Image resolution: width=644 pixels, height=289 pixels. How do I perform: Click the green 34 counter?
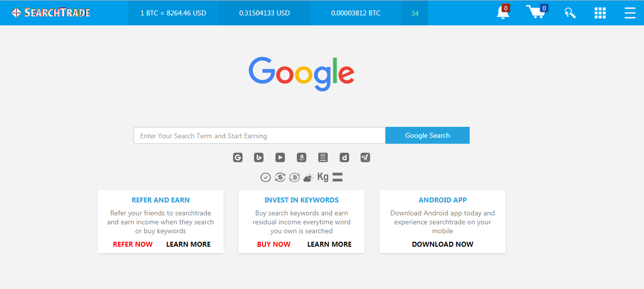point(415,13)
